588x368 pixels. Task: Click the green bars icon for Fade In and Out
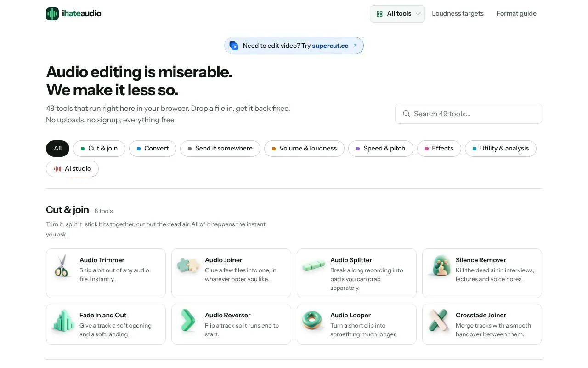click(x=63, y=321)
